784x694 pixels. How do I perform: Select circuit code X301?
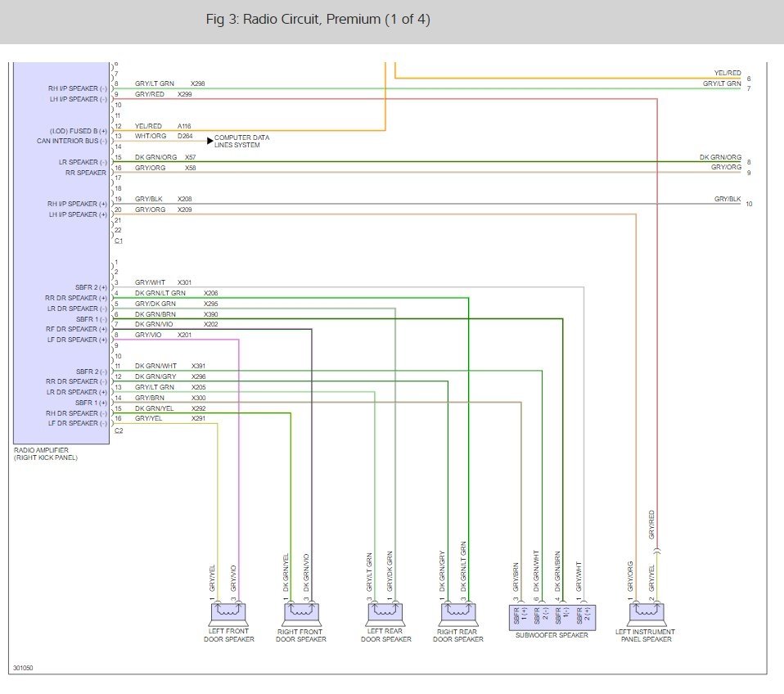(184, 282)
